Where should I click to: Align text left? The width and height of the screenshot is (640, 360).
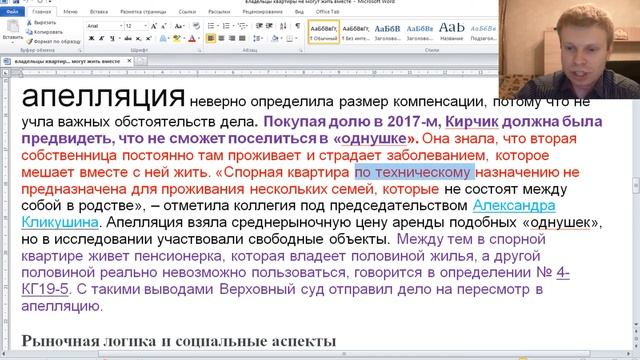211,38
